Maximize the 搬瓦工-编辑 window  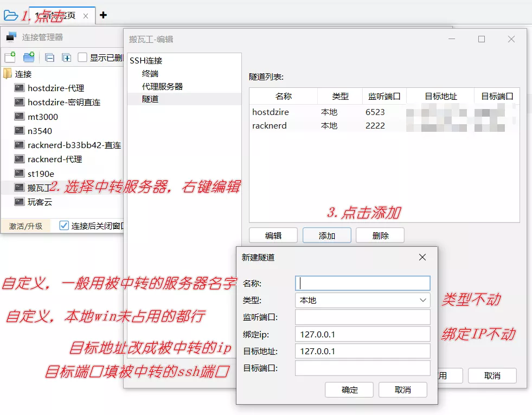coord(482,39)
